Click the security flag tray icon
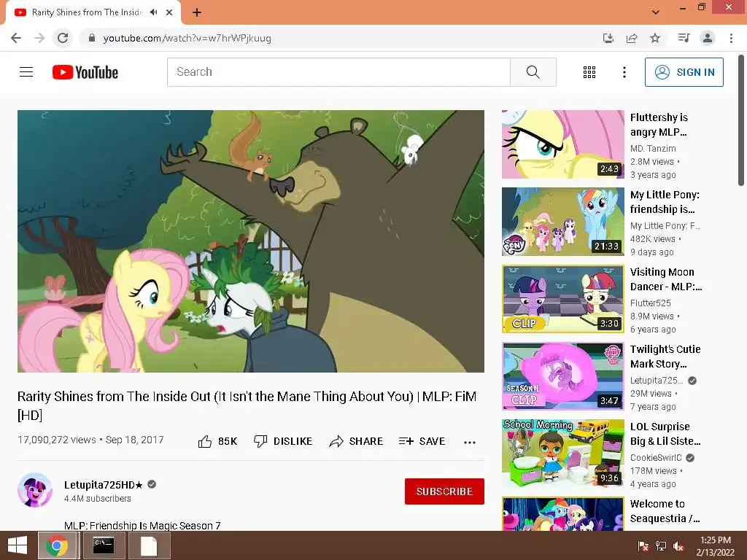The width and height of the screenshot is (747, 560). [643, 546]
